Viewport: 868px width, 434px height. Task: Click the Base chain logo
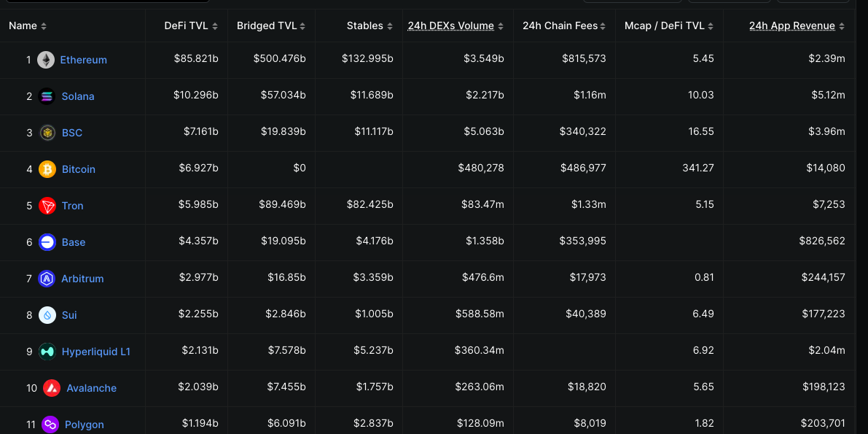pos(45,241)
